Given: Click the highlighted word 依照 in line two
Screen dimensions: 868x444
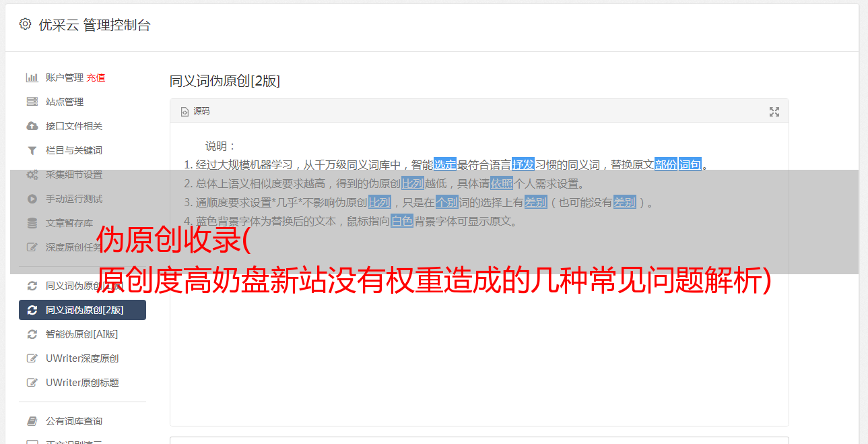Looking at the screenshot, I should (x=502, y=183).
